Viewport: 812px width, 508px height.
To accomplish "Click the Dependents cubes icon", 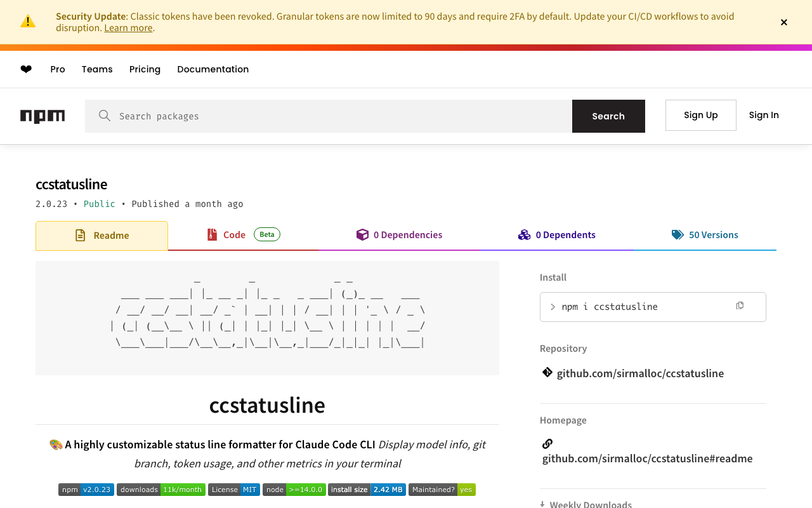I will click(524, 235).
